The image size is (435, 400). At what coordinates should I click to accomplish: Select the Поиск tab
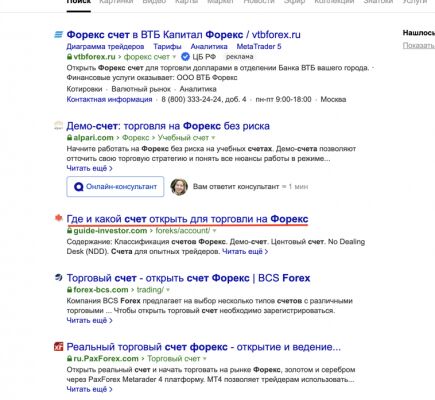79,2
